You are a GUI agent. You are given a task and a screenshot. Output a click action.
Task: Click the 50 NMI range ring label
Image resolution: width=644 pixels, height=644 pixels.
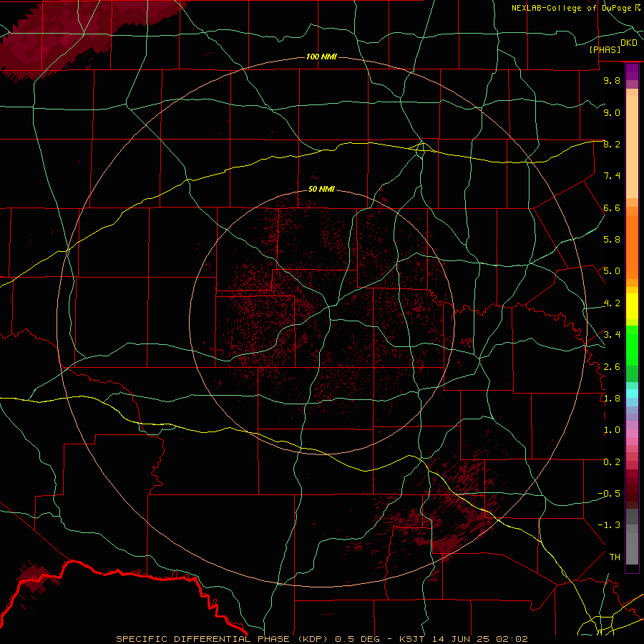point(321,189)
